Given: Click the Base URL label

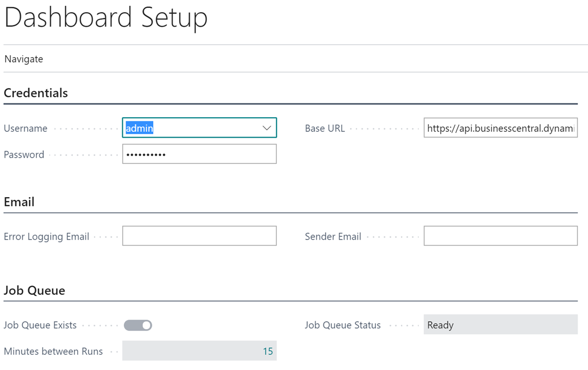Looking at the screenshot, I should [x=325, y=128].
